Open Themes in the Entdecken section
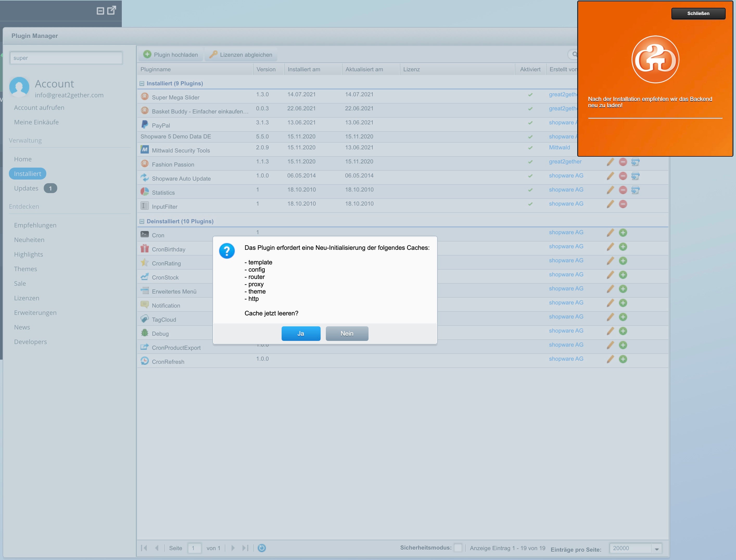Viewport: 736px width, 560px height. tap(25, 269)
